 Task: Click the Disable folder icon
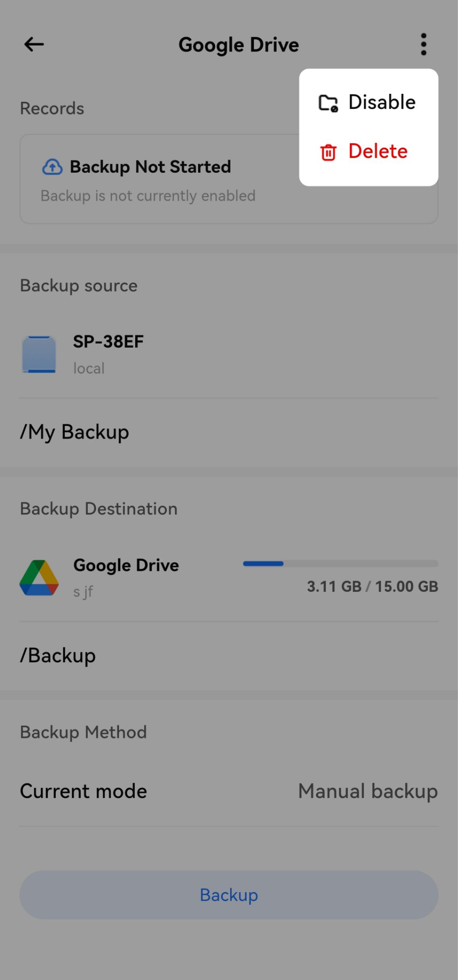[328, 103]
